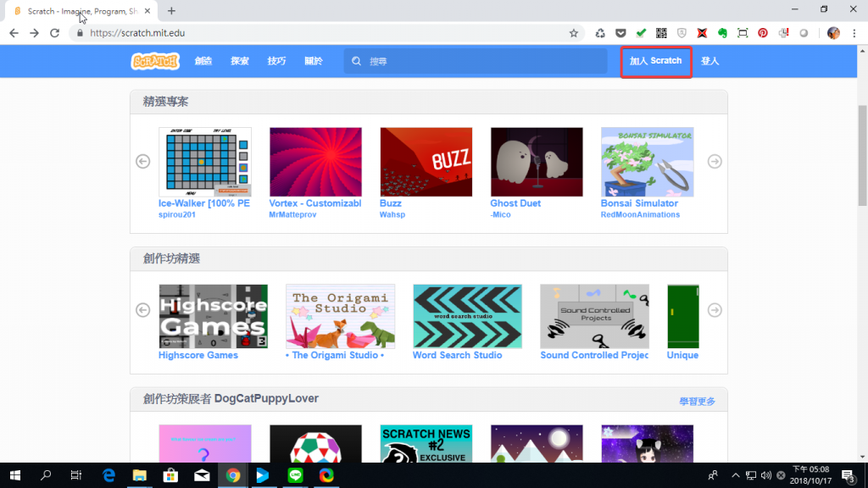Open the SCRATCH NEWS #2 thumbnail
Screen dimensions: 868x488
pyautogui.click(x=426, y=444)
